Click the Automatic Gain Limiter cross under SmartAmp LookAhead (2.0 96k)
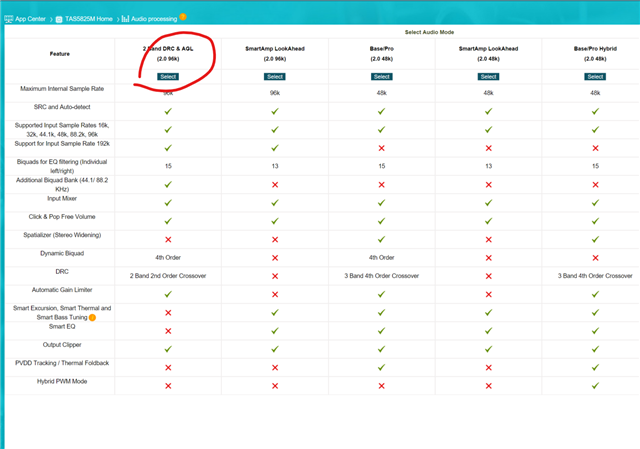Screen dimensions: 640x449 tap(275, 295)
